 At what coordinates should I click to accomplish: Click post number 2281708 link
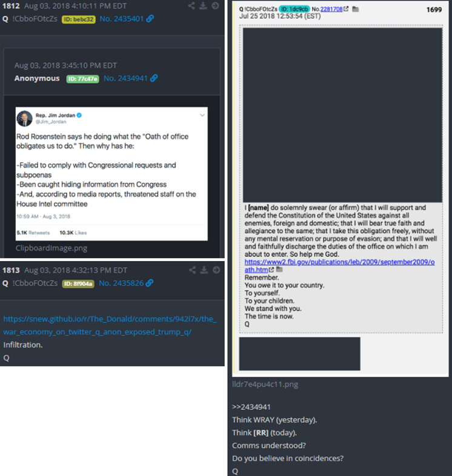[x=331, y=9]
